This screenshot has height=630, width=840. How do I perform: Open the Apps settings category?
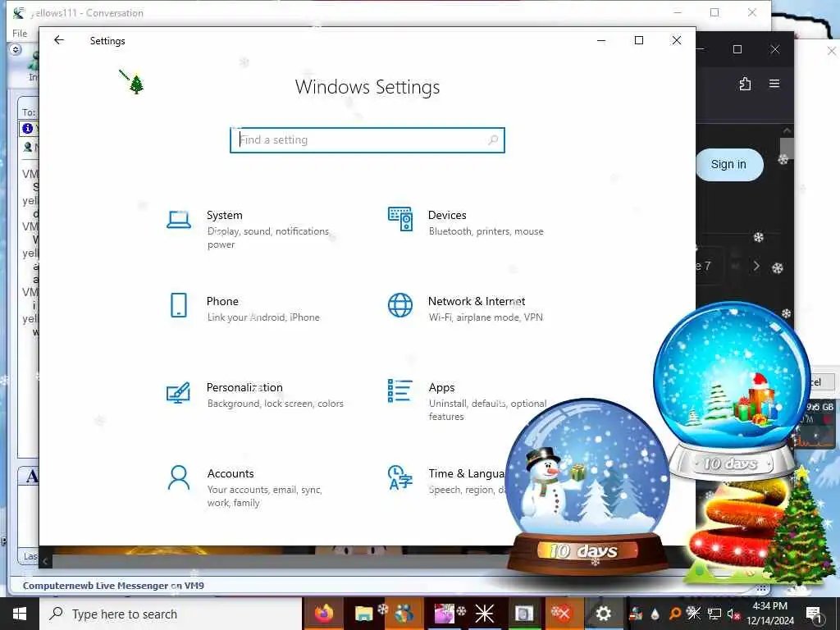(x=466, y=400)
